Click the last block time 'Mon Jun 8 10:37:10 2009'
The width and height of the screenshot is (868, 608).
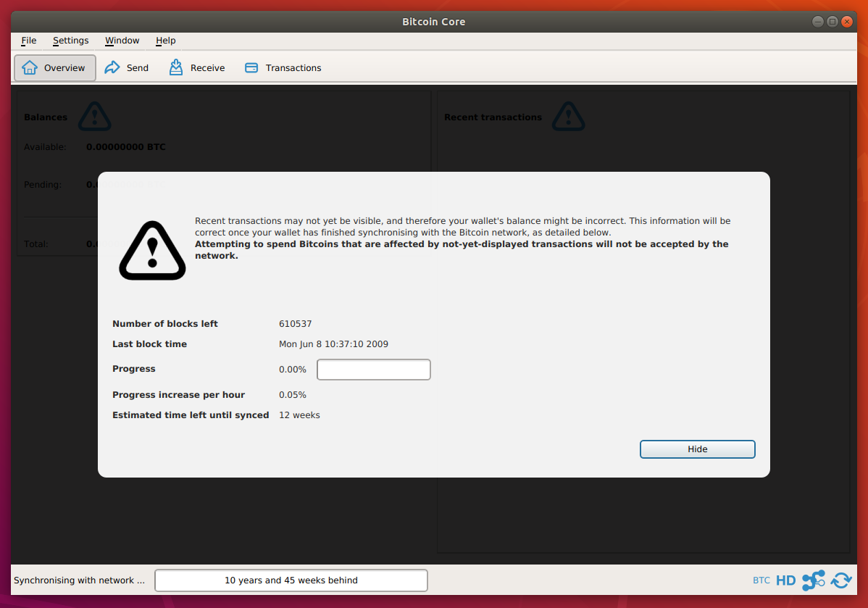(x=333, y=344)
